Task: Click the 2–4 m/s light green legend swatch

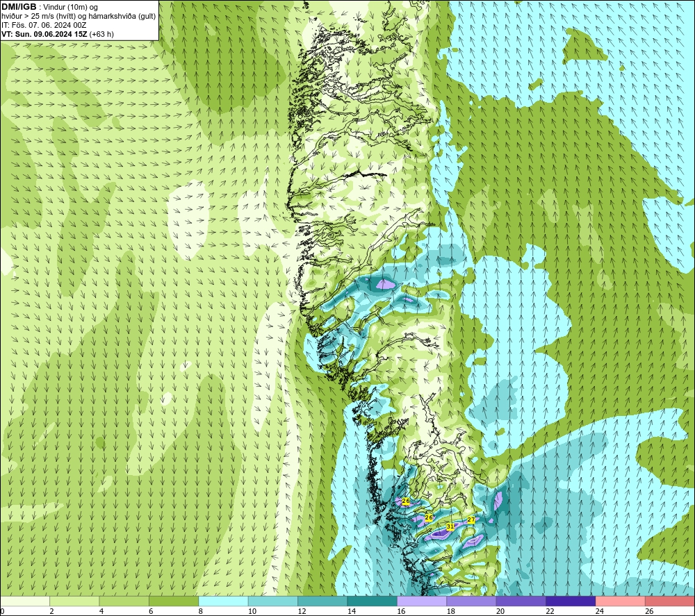Action: [x=74, y=601]
